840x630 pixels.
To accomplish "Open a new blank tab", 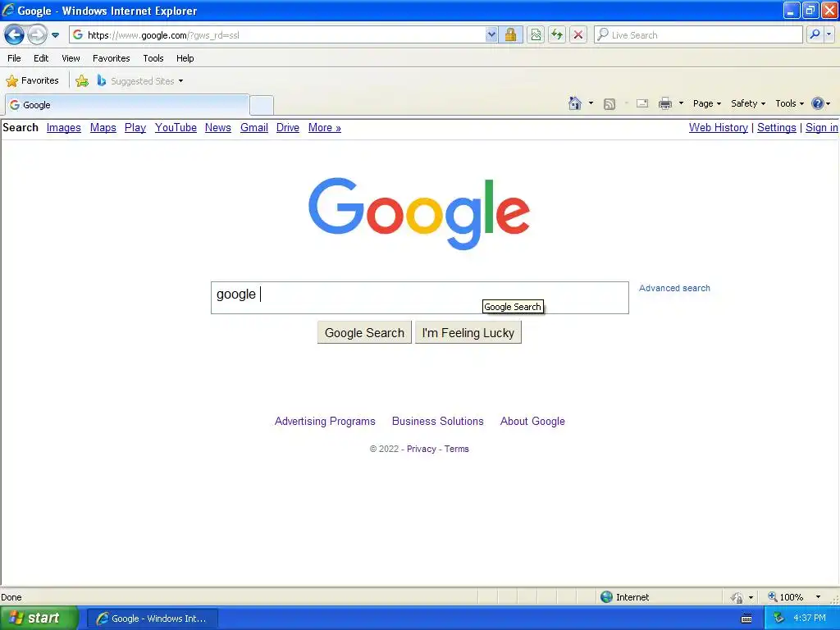I will pos(262,105).
